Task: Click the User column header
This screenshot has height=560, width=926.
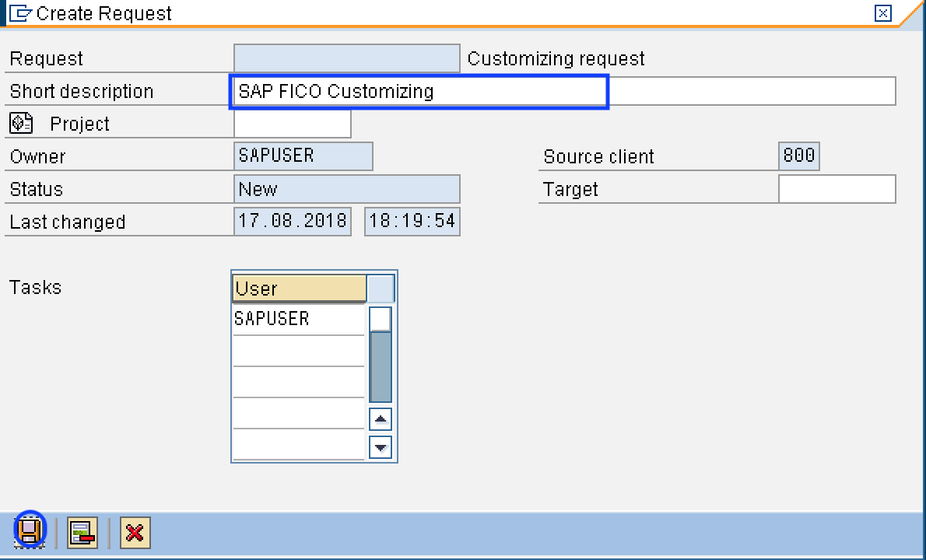Action: (300, 289)
